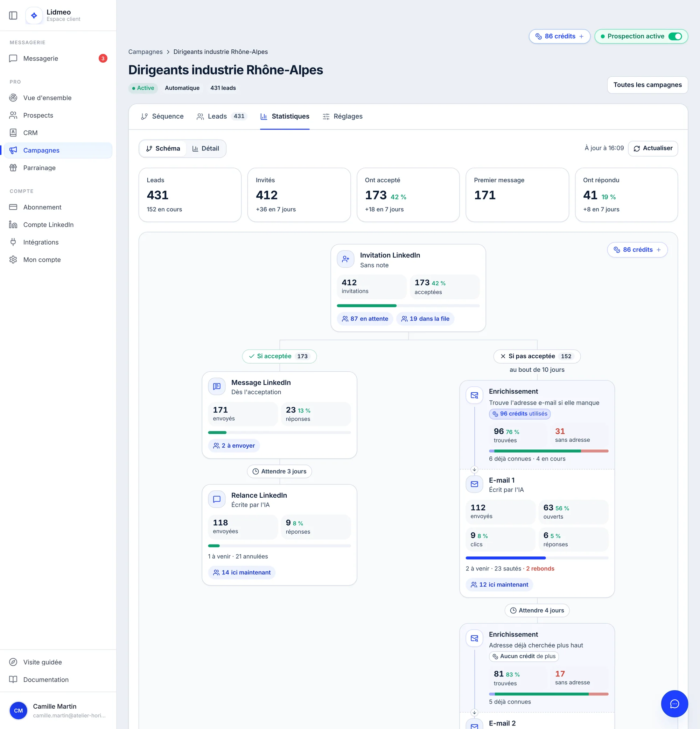Click the Lidmeo logo icon
Viewport: 700px width, 729px height.
34,16
